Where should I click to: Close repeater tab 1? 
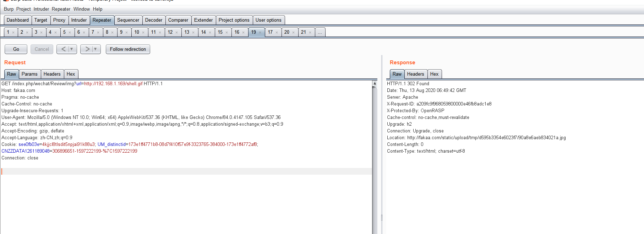tap(13, 32)
